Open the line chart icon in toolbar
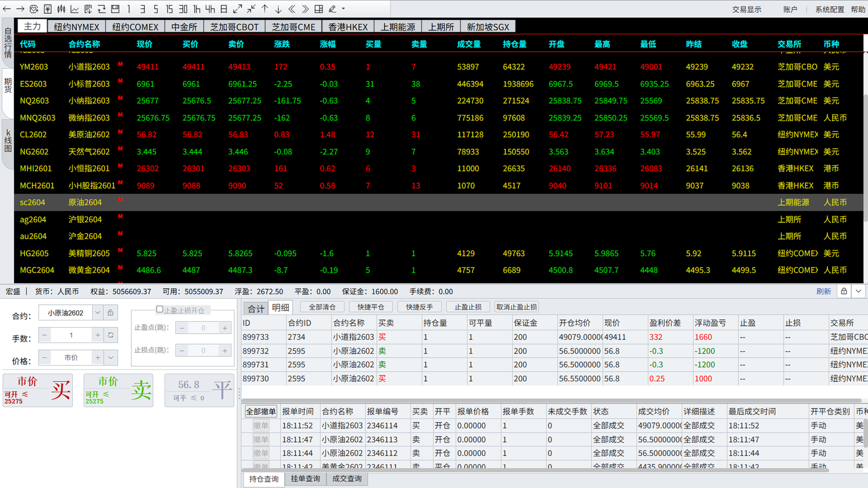The image size is (868, 488). click(x=75, y=9)
